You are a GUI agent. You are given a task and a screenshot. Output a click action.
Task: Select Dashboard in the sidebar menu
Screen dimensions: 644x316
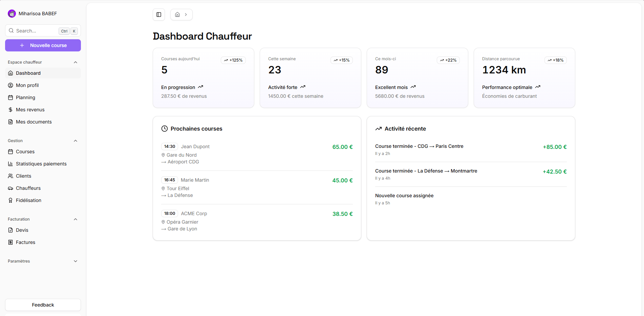point(28,73)
